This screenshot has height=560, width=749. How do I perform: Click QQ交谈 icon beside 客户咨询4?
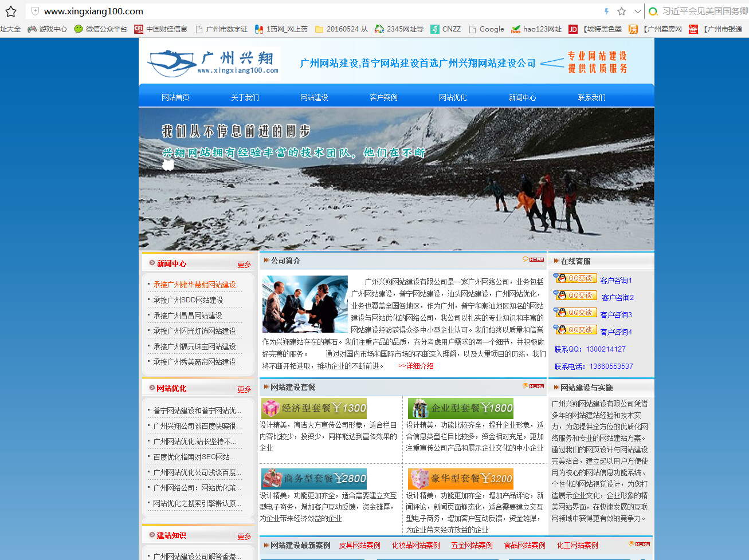[575, 330]
